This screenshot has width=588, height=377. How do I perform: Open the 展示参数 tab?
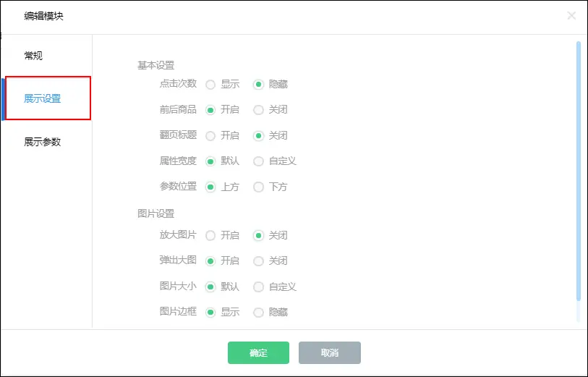pos(43,142)
